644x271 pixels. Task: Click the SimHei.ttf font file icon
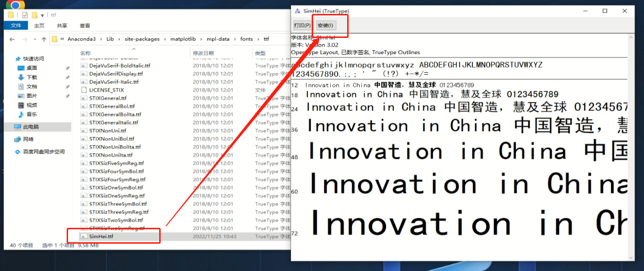click(83, 236)
